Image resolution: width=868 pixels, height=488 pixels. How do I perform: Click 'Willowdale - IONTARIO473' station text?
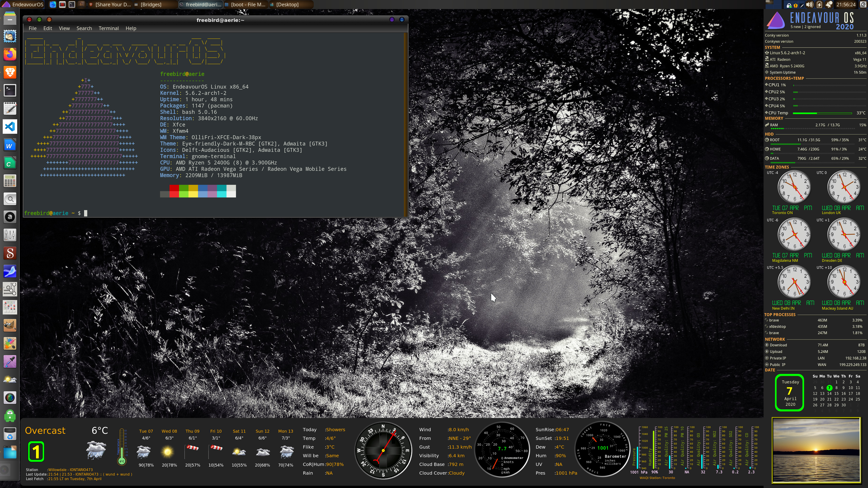(71, 469)
